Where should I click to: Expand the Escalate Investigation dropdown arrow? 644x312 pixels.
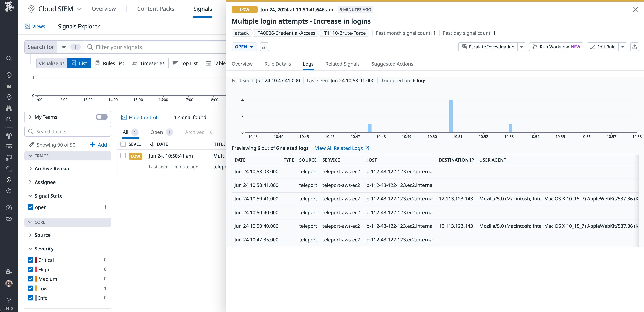point(522,47)
